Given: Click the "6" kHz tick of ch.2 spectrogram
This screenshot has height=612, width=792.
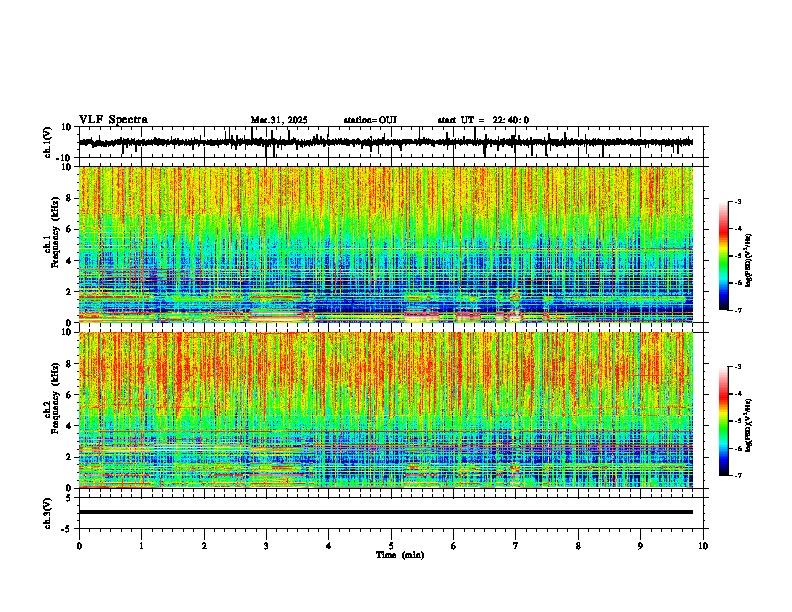Looking at the screenshot, I should tap(70, 395).
